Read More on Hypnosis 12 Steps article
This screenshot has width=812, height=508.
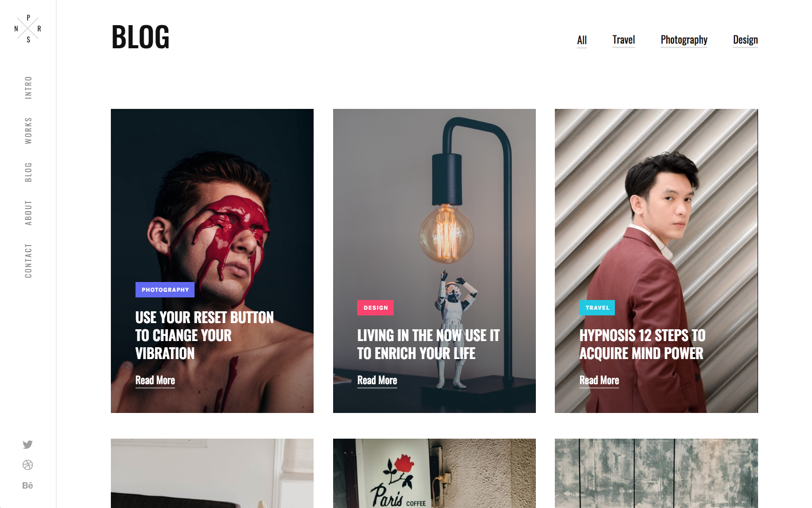coord(599,381)
